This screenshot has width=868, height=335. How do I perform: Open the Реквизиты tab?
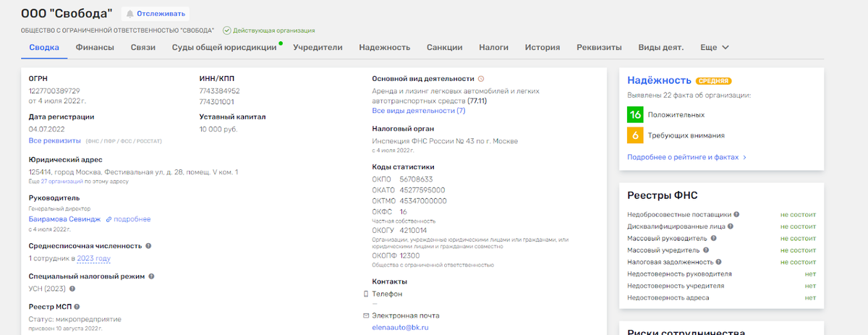[599, 48]
